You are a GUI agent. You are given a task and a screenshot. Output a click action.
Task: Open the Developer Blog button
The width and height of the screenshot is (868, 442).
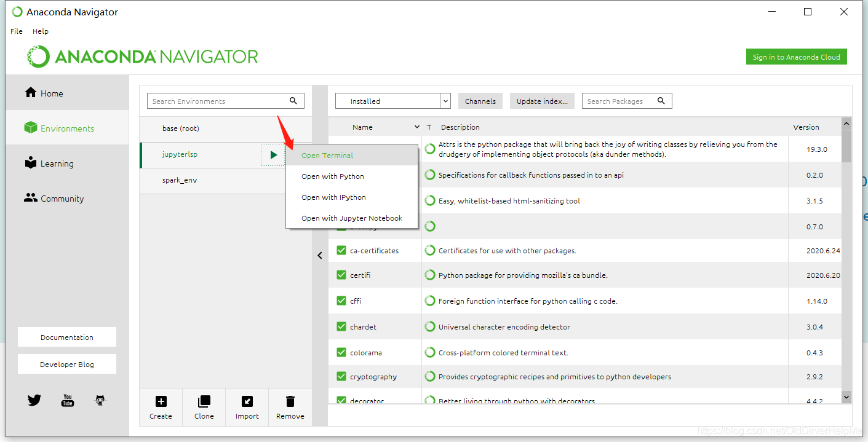click(67, 364)
